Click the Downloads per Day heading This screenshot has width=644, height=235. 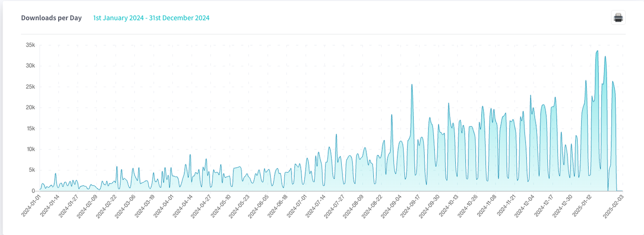tap(51, 18)
